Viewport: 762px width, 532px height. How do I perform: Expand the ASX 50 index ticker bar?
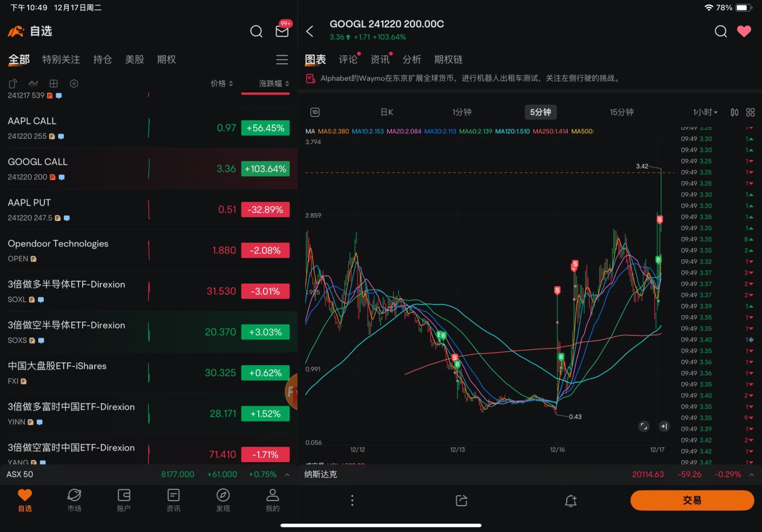pyautogui.click(x=149, y=474)
